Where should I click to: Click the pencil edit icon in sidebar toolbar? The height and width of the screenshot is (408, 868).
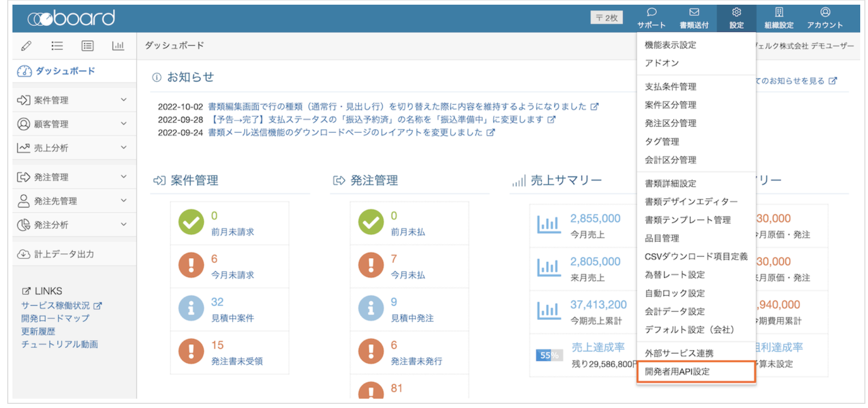pos(26,46)
